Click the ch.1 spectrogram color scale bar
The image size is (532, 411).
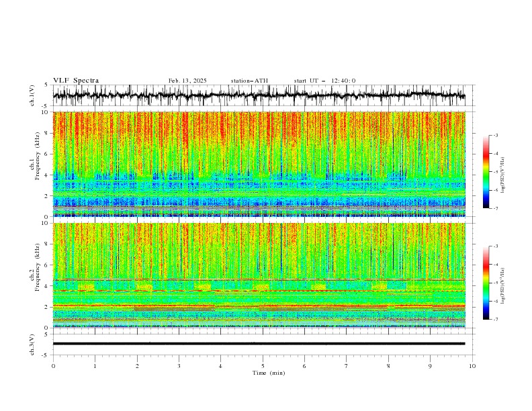pyautogui.click(x=486, y=172)
